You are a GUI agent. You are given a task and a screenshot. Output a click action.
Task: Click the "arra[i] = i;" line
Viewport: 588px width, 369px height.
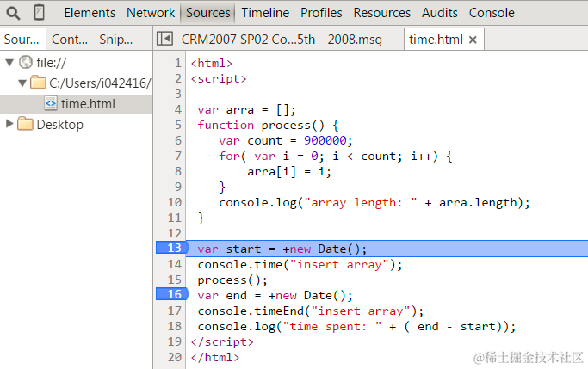click(289, 172)
